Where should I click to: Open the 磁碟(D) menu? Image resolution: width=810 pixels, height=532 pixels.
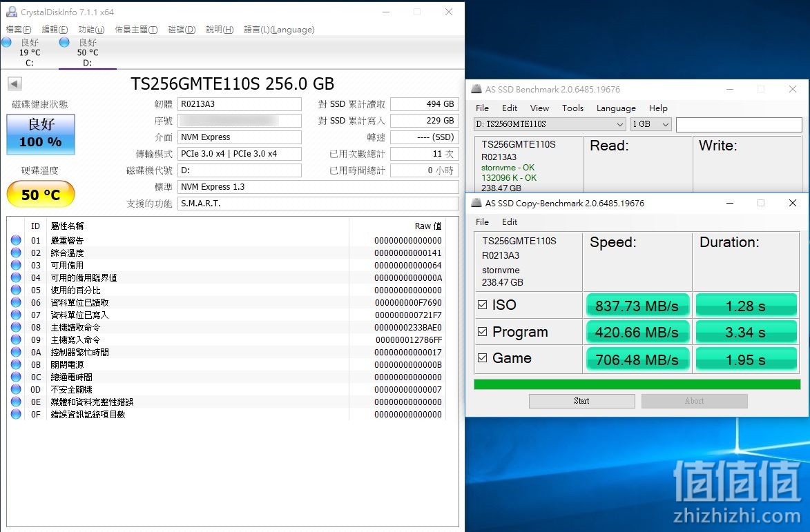point(182,30)
